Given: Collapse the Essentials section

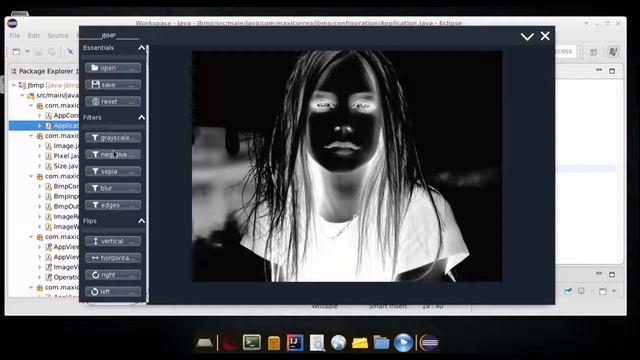Looking at the screenshot, I should point(141,48).
